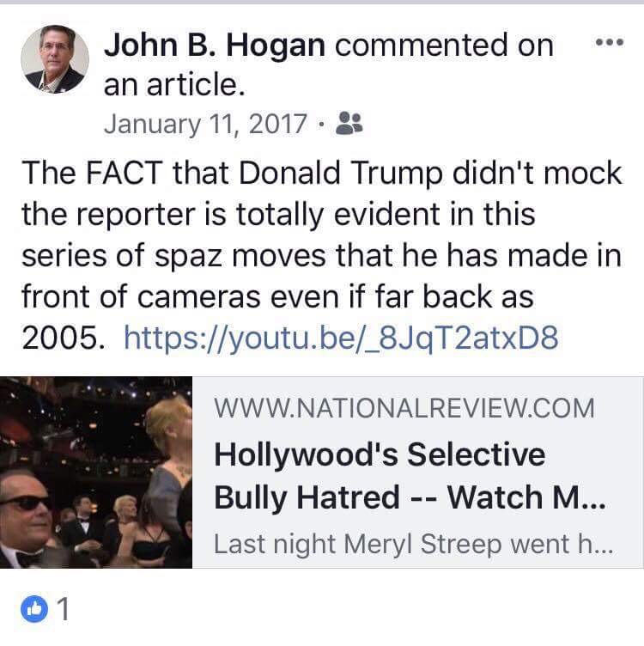Click the friends audience privacy icon
644x646 pixels.
[x=349, y=124]
